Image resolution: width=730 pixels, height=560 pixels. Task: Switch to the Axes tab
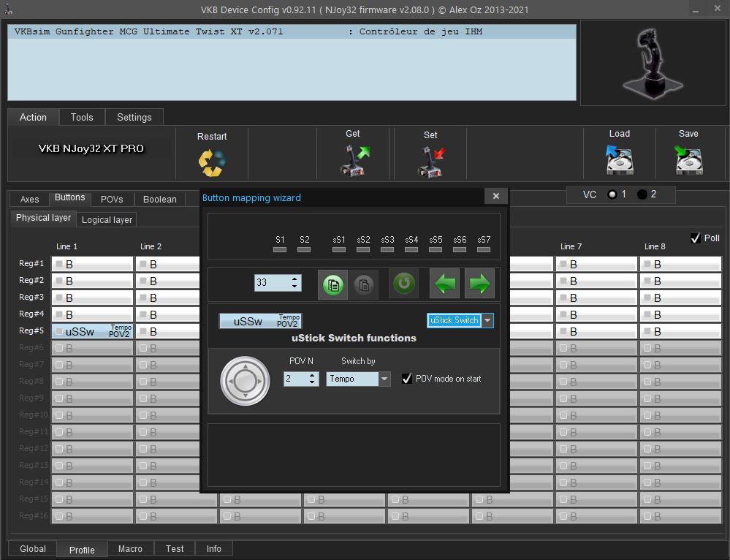30,200
